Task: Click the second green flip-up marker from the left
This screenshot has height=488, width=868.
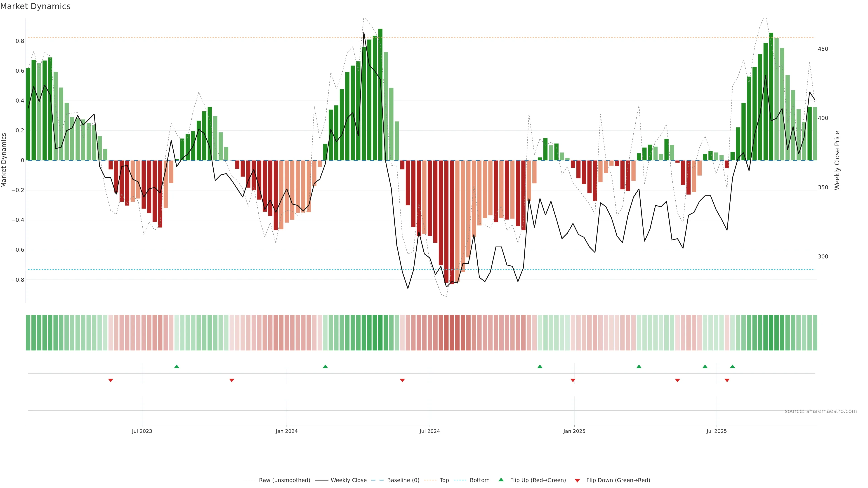Action: [x=325, y=366]
